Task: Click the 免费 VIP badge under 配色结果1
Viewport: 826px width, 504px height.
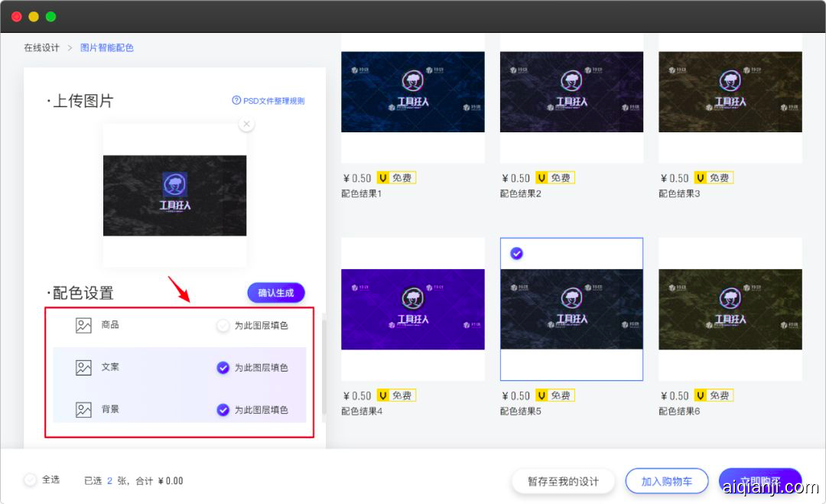Action: pos(395,178)
